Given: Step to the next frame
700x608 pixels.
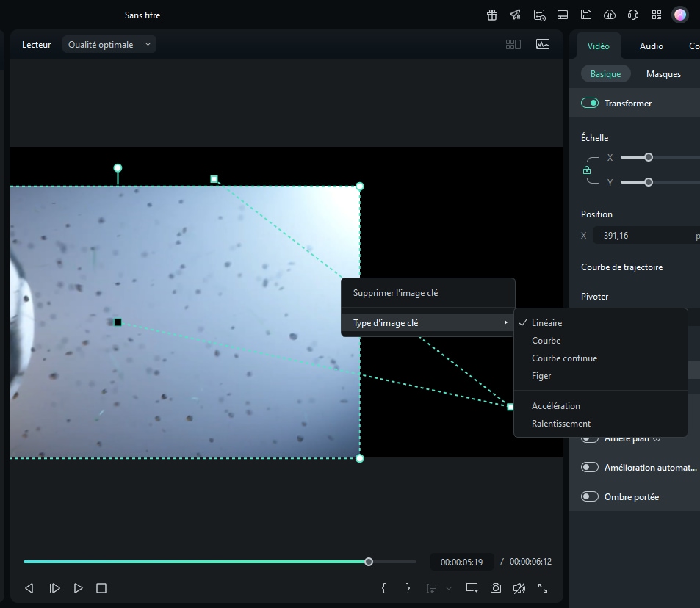Looking at the screenshot, I should [x=54, y=588].
